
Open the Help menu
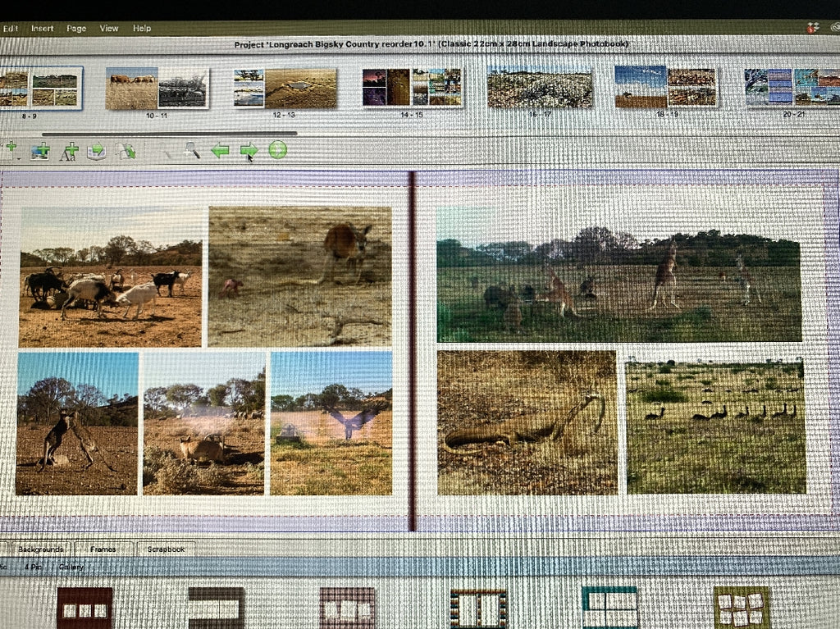[x=142, y=28]
